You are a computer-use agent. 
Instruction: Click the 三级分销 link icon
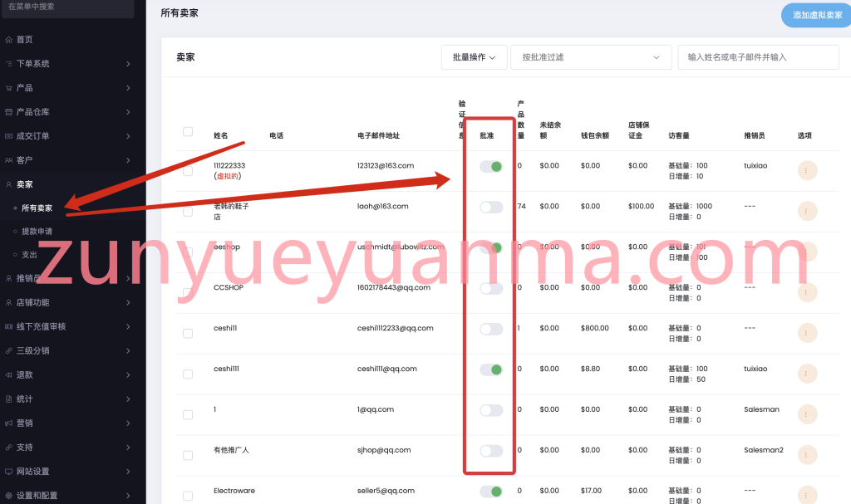point(8,350)
